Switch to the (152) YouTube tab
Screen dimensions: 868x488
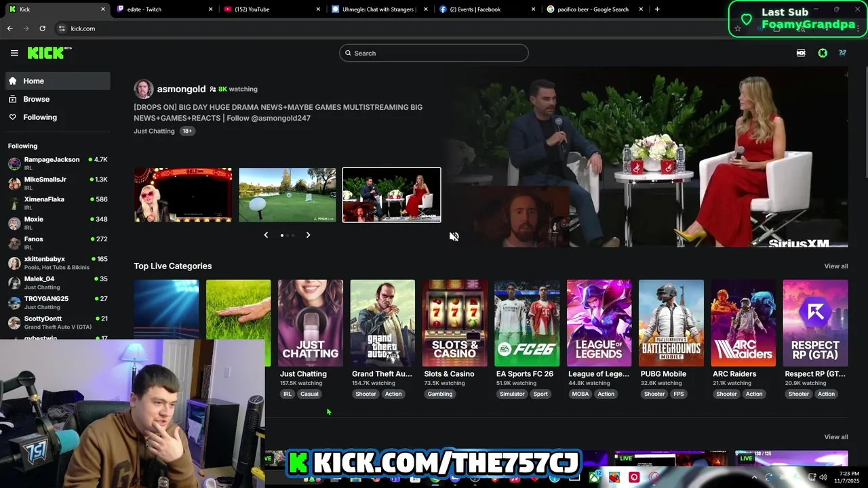tap(272, 9)
